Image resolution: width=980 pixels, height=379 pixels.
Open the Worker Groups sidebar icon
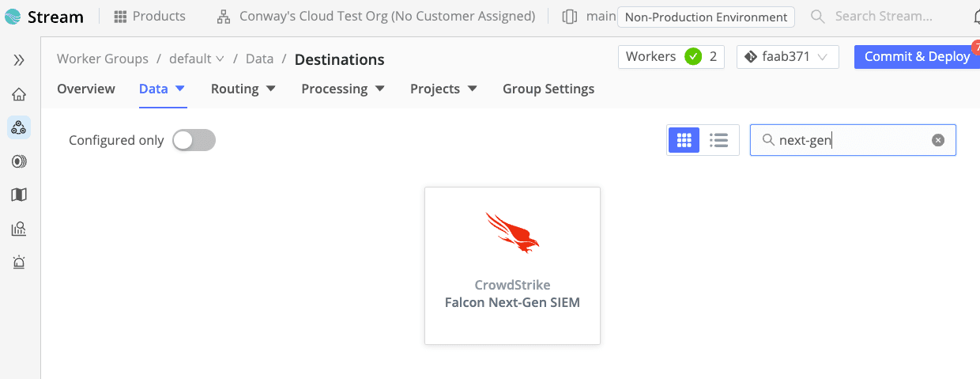click(x=19, y=127)
